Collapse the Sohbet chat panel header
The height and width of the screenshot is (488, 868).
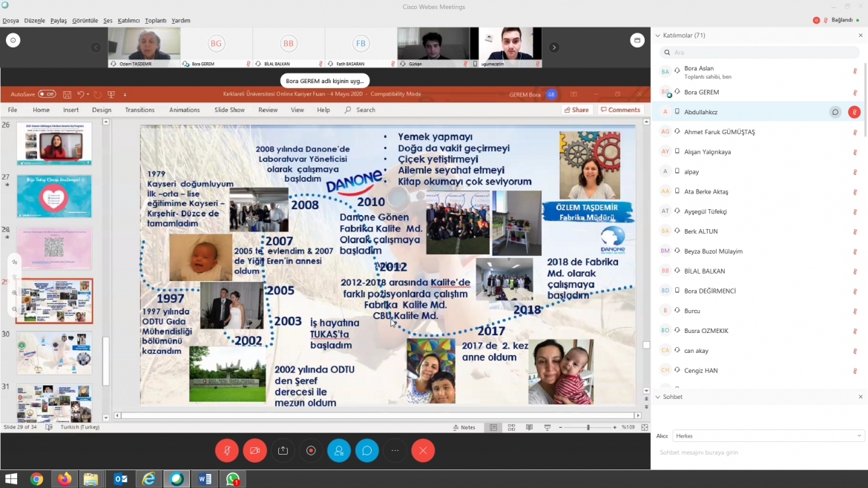point(657,397)
